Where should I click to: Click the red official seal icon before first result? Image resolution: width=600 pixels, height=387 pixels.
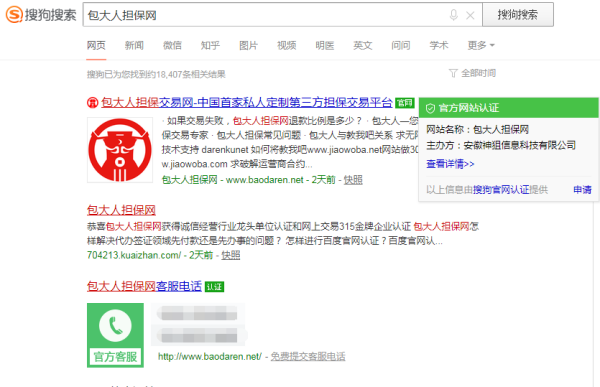tap(93, 103)
